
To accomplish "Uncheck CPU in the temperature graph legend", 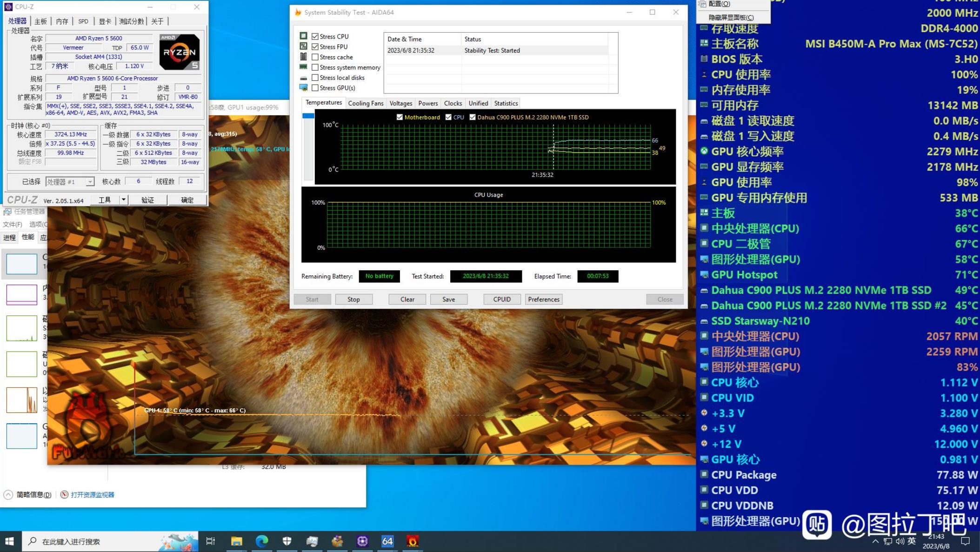I will 448,117.
